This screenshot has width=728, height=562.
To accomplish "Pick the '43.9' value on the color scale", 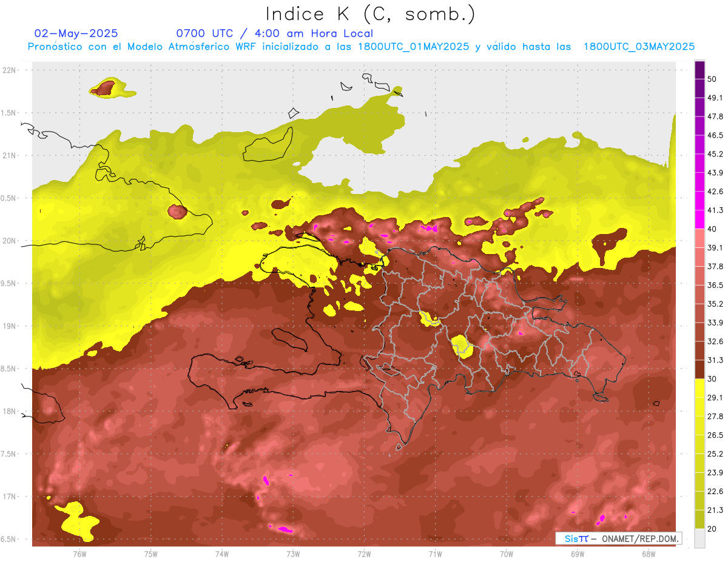I will coord(715,173).
